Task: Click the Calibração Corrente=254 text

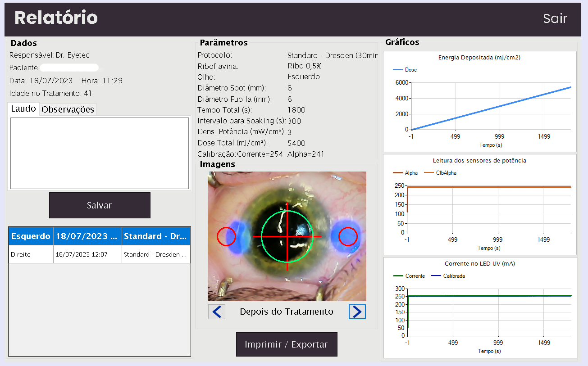Action: [241, 154]
